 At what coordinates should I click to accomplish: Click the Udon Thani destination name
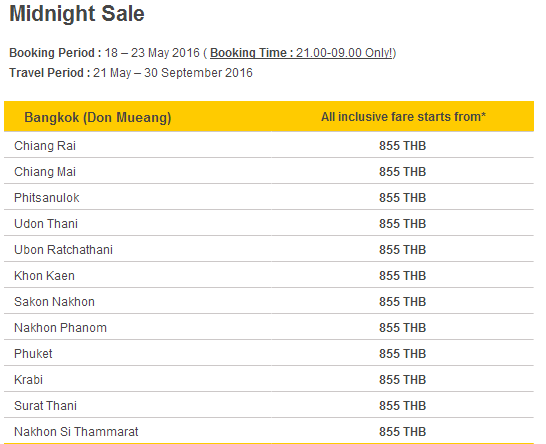tap(46, 224)
